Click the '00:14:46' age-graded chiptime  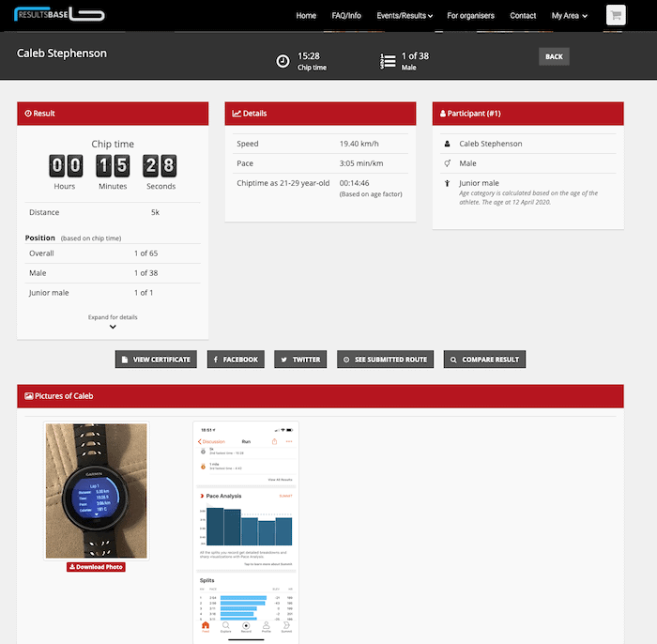[354, 183]
